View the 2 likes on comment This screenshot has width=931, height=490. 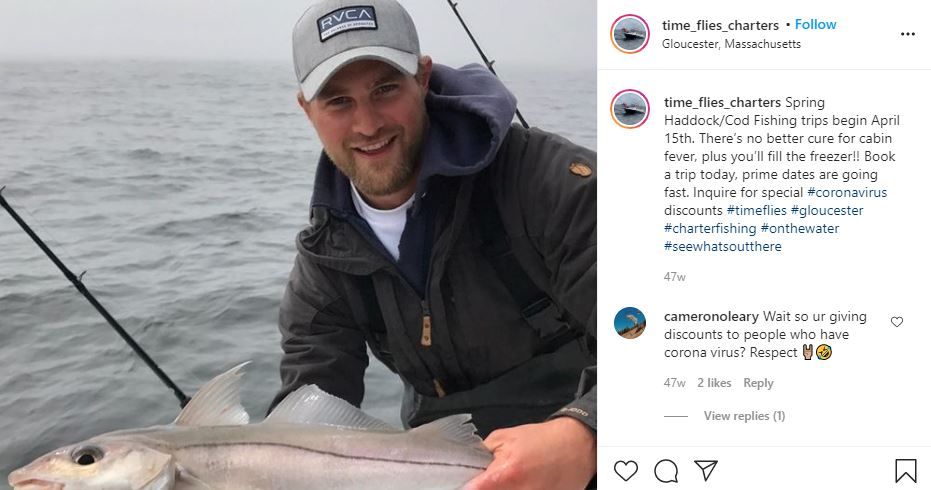click(714, 383)
